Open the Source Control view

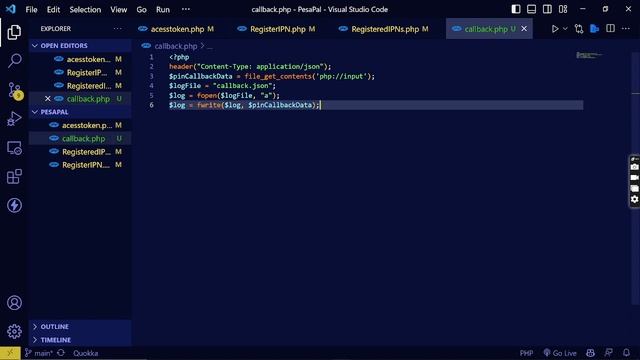[15, 90]
